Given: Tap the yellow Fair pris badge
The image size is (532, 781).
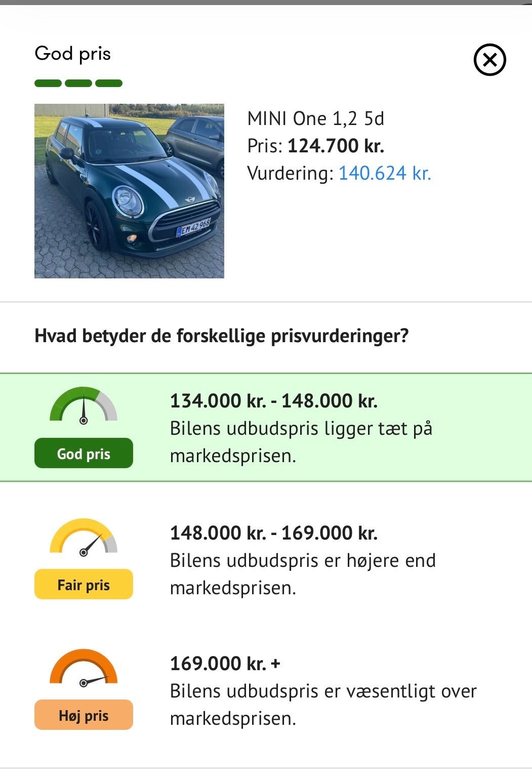Looking at the screenshot, I should 84,585.
